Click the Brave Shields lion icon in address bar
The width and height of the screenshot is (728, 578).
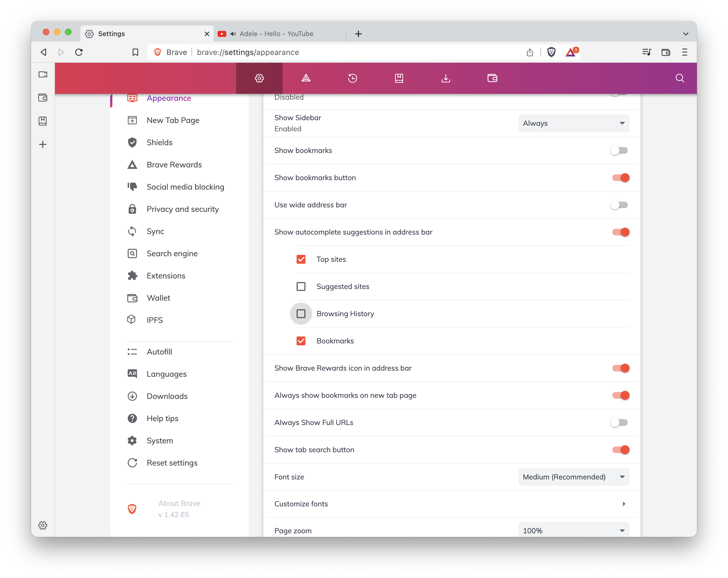551,52
